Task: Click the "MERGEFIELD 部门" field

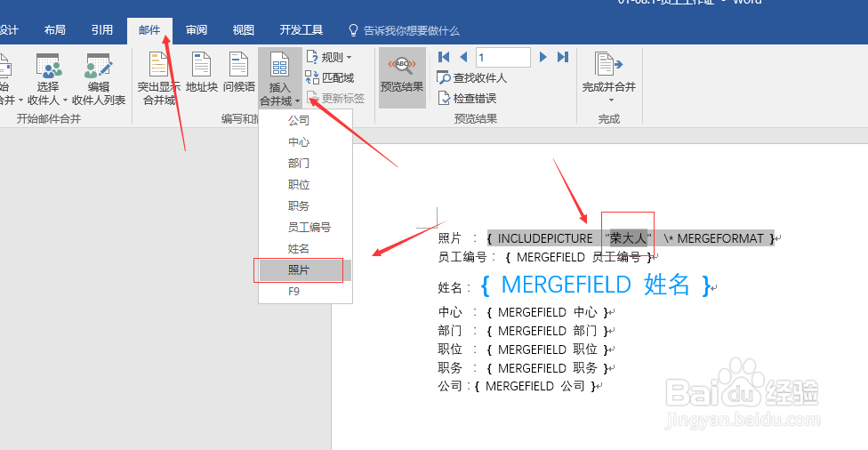Action: (x=548, y=331)
